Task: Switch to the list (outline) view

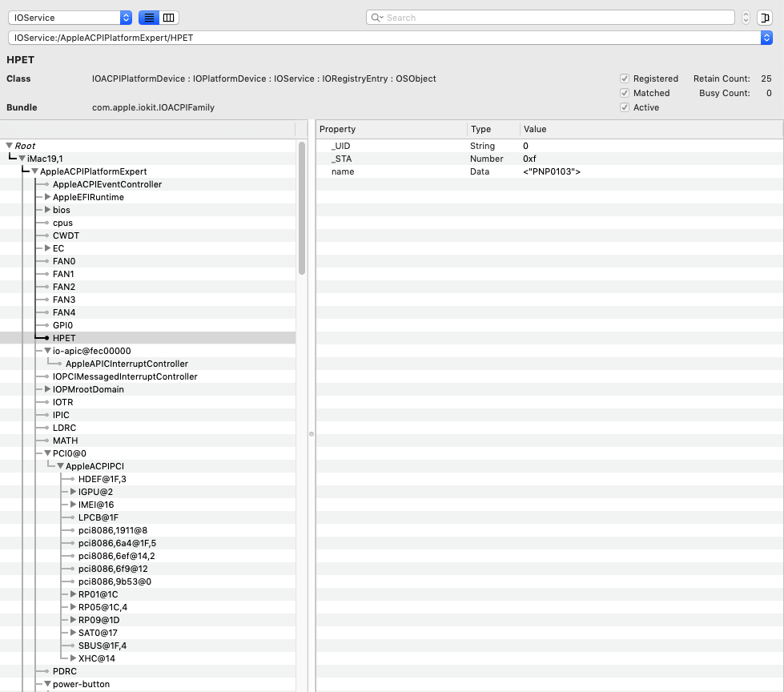Action: 149,18
